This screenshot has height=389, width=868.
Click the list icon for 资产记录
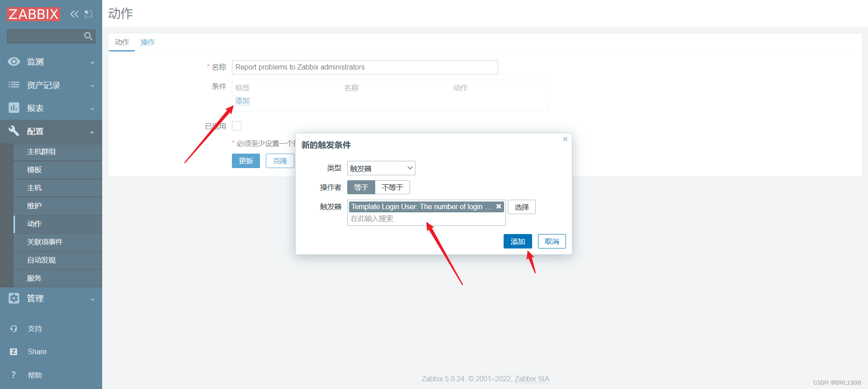(x=14, y=85)
